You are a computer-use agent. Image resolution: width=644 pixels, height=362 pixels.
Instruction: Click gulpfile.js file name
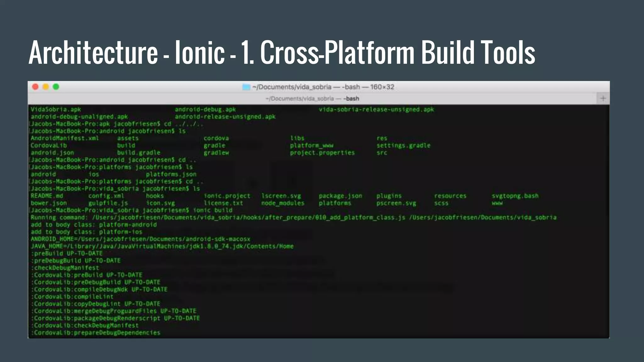(x=108, y=203)
